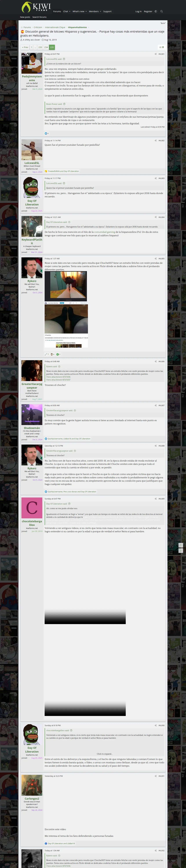The image size is (186, 868).
Task: Expand the Chat dropdown arrow
Action: point(70,11)
